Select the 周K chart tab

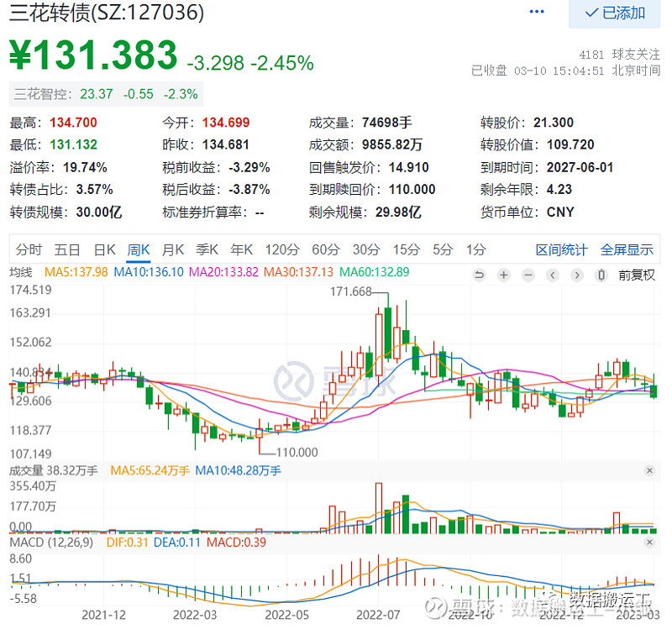point(139,249)
